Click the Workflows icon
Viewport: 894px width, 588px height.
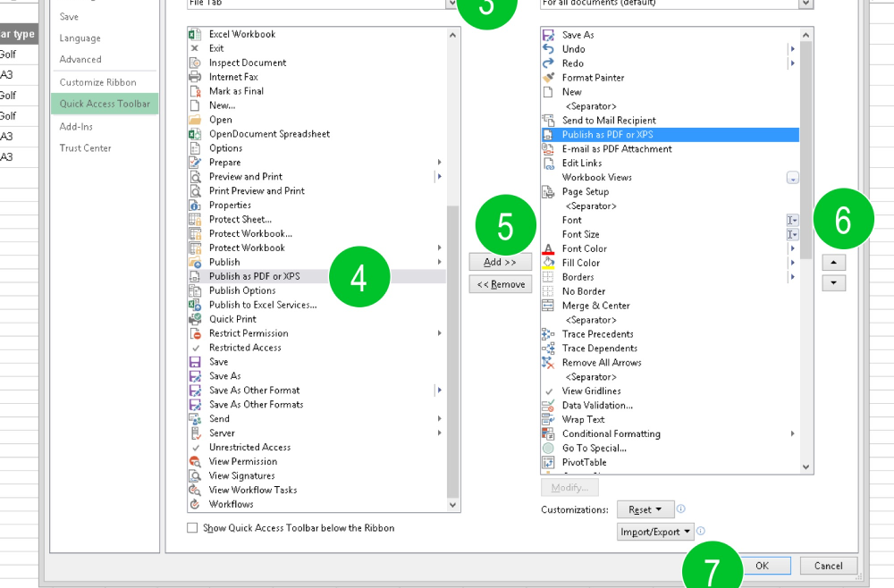(195, 504)
